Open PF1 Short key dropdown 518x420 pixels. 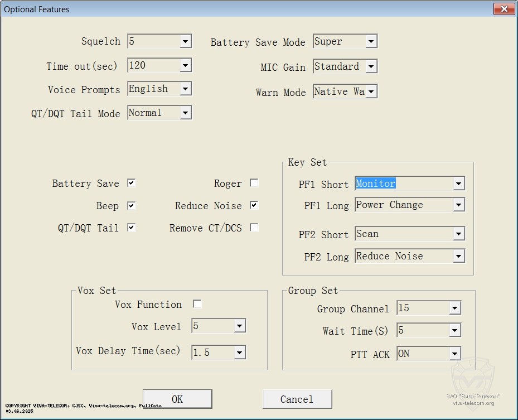(458, 184)
